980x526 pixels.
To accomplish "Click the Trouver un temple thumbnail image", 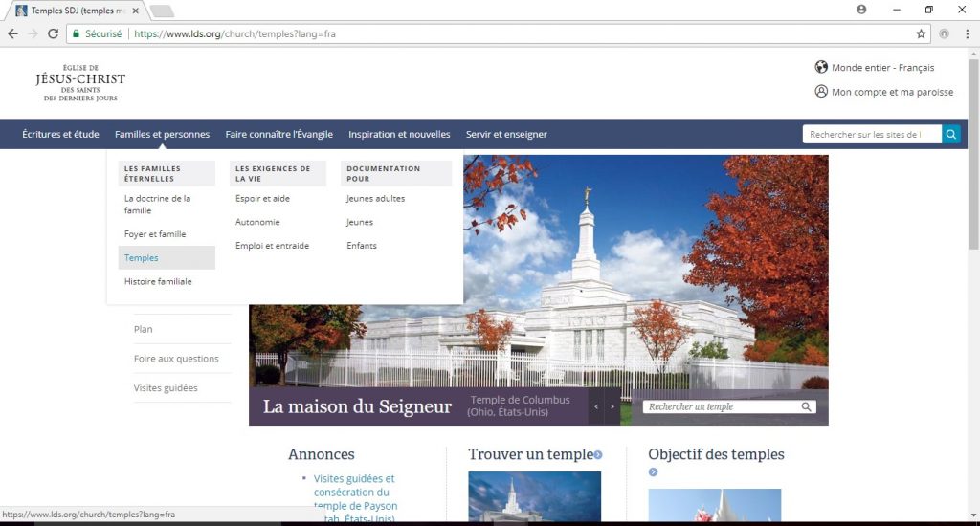I will click(x=534, y=496).
